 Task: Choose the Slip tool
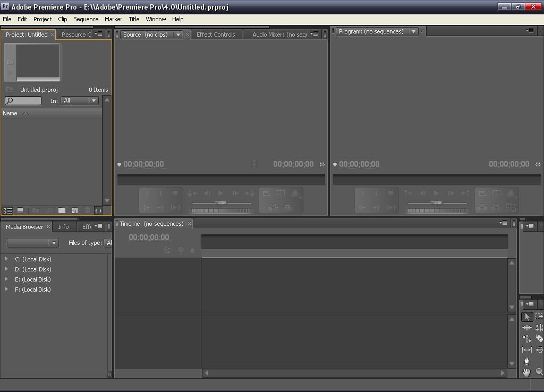pyautogui.click(x=526, y=350)
